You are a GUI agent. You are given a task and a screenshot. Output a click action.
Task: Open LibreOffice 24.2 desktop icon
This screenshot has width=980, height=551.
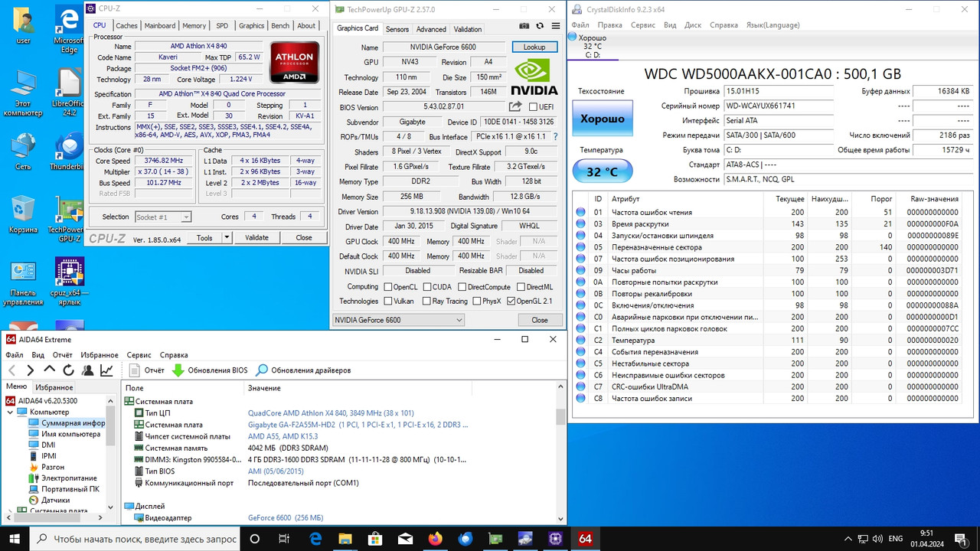point(69,92)
